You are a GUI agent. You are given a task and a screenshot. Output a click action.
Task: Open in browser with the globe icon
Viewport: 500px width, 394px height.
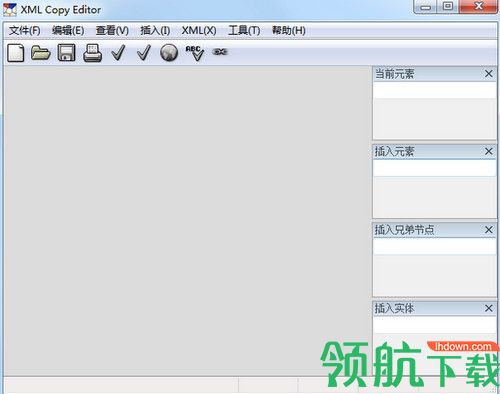[169, 53]
